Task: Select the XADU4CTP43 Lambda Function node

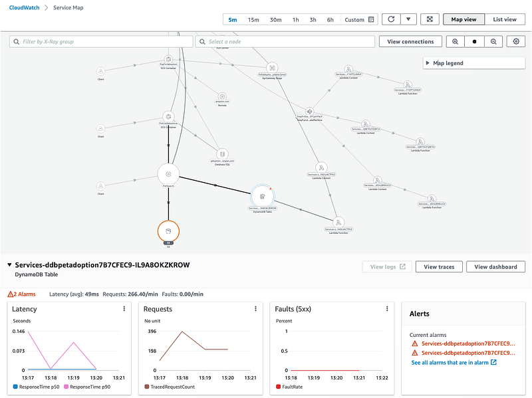Action: click(x=338, y=223)
